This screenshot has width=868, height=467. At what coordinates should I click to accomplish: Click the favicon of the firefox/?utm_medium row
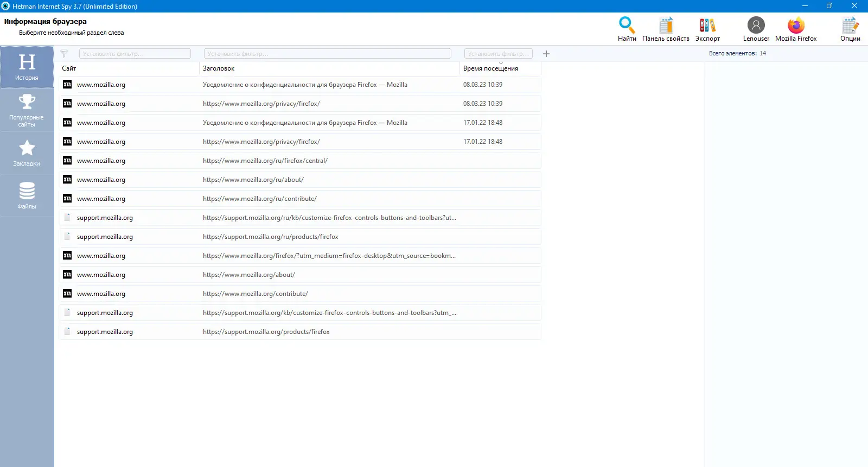[x=67, y=255]
